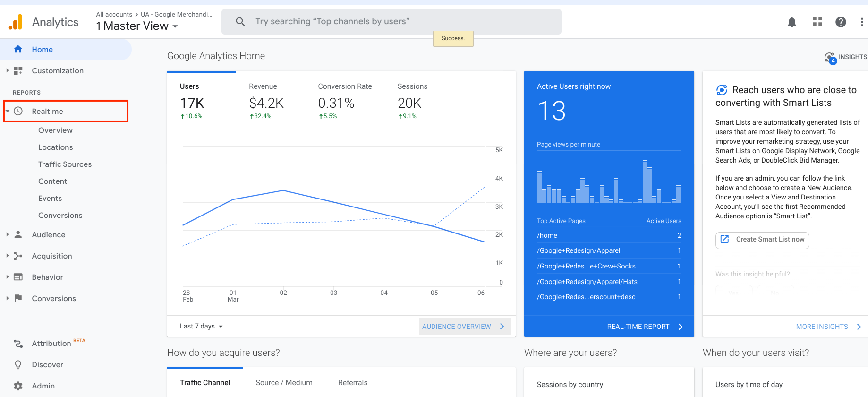Open the Google apps grid icon
The width and height of the screenshot is (868, 397).
click(x=817, y=22)
